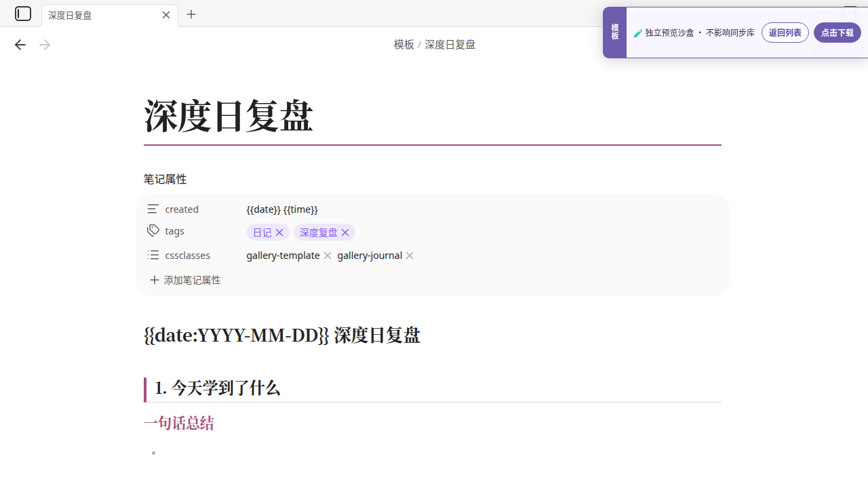The image size is (868, 488).
Task: Open a new tab with the plus icon
Action: pyautogui.click(x=191, y=14)
